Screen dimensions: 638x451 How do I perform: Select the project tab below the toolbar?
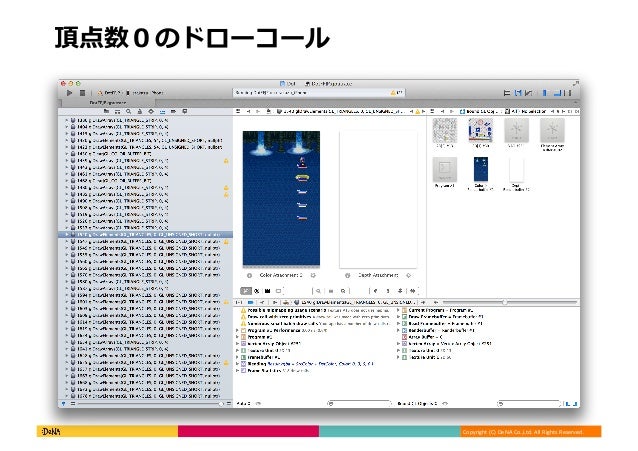(x=107, y=103)
